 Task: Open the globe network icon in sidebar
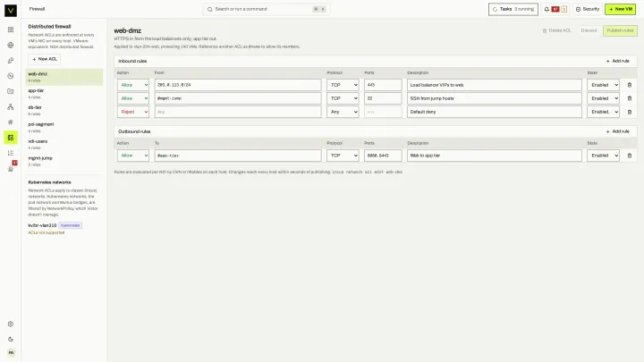(11, 46)
